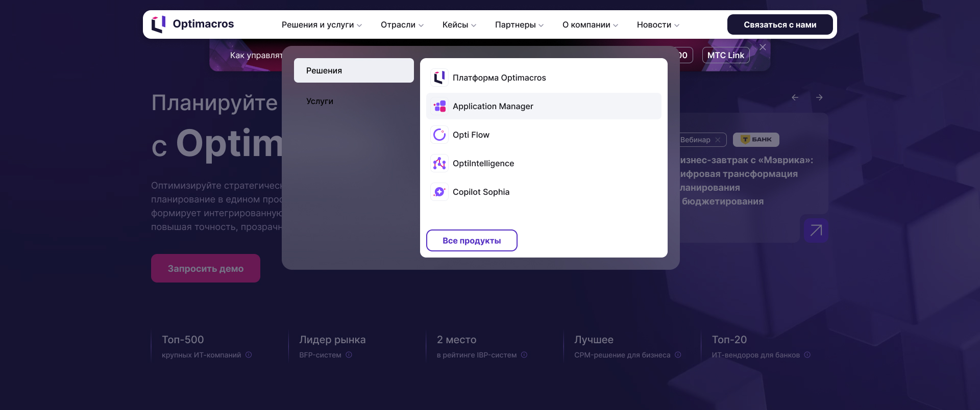Switch to the Услуги tab
980x410 pixels.
coord(320,101)
